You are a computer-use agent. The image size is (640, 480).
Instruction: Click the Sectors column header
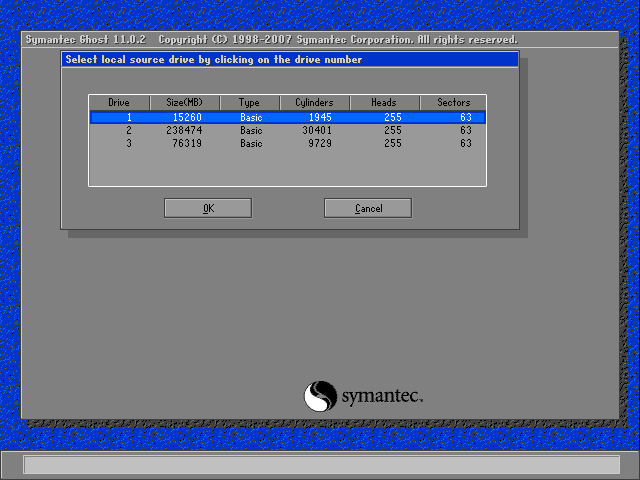click(453, 102)
